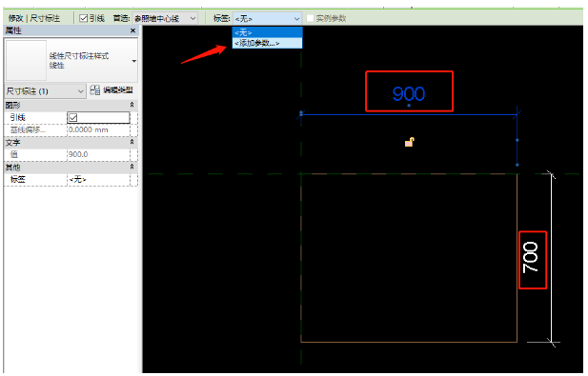The height and width of the screenshot is (376, 588).
Task: Click 属性 panel title
Action: pos(13,30)
